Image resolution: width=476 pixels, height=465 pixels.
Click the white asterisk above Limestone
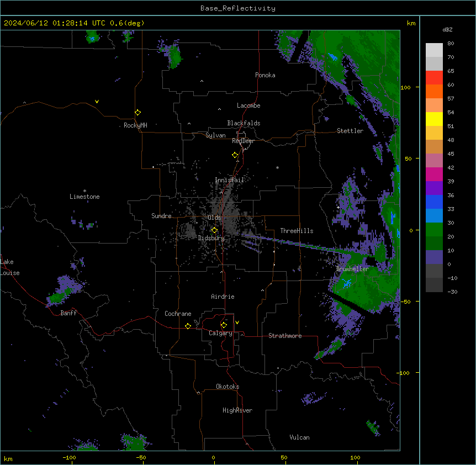tap(84, 191)
